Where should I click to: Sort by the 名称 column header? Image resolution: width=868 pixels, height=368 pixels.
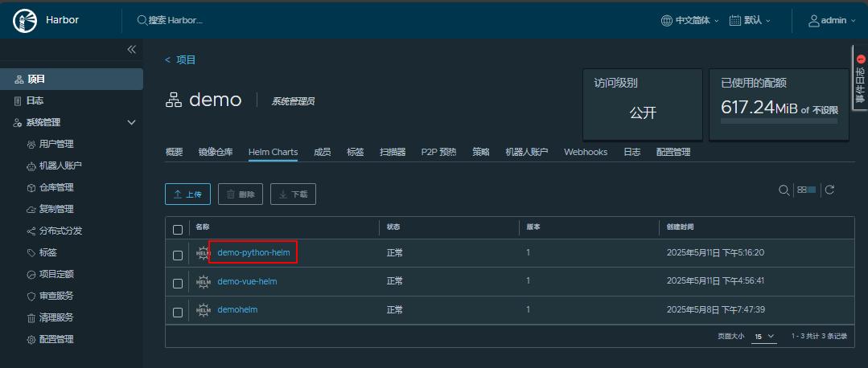[x=203, y=227]
